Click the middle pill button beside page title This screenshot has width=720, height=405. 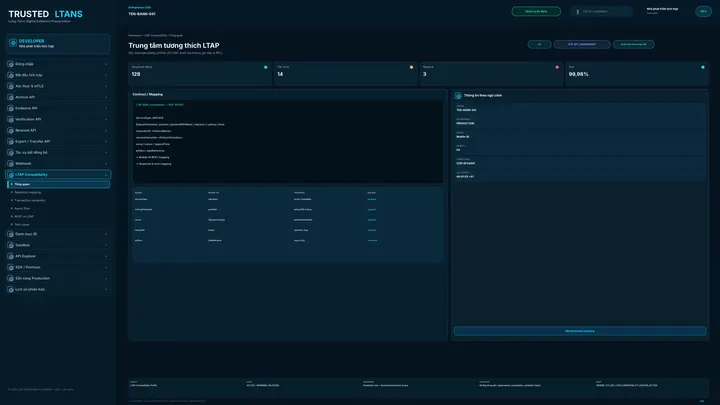coord(582,44)
